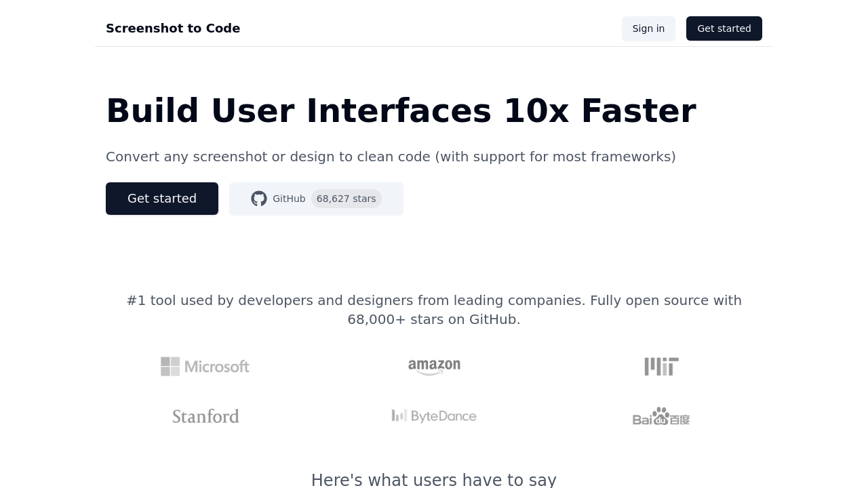Open the Screenshot to Code home logo

click(x=173, y=28)
